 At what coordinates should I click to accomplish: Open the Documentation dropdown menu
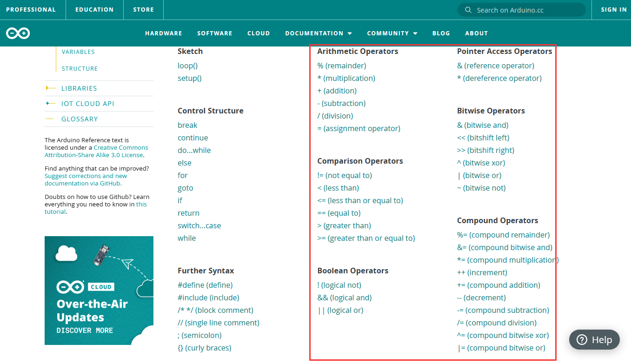pyautogui.click(x=319, y=33)
